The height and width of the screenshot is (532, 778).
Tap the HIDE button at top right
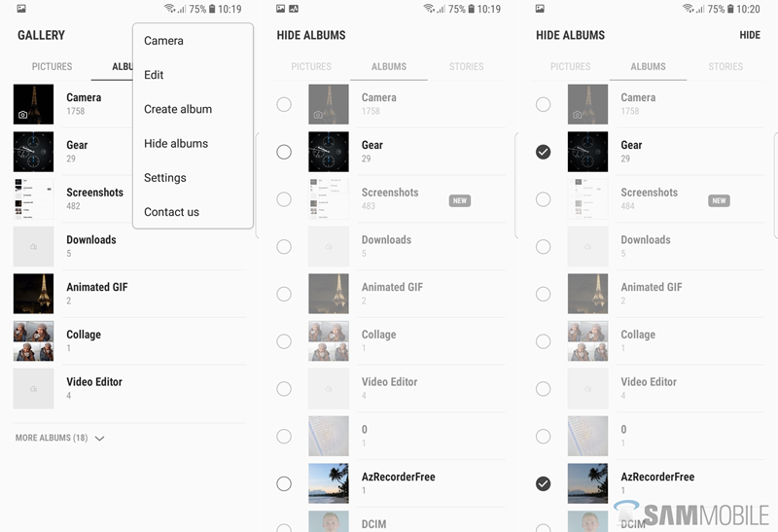pyautogui.click(x=750, y=35)
